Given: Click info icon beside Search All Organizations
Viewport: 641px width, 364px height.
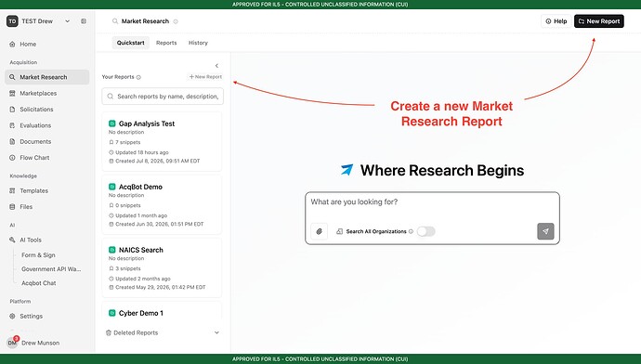Looking at the screenshot, I should coord(411,231).
